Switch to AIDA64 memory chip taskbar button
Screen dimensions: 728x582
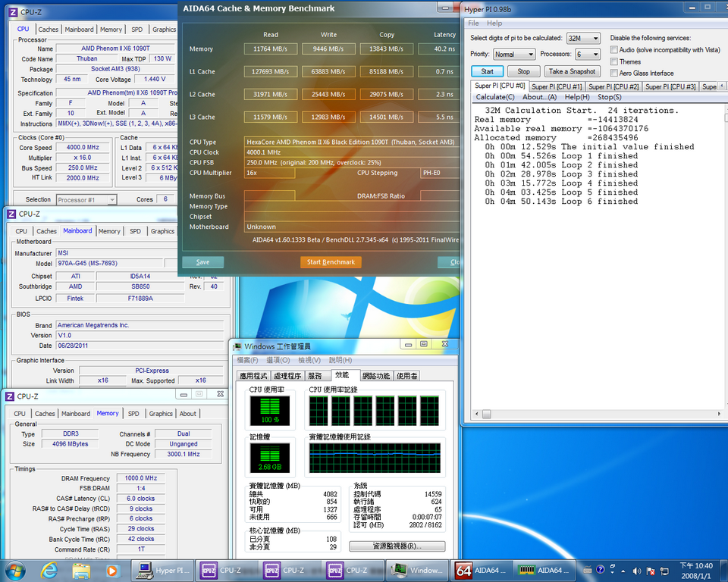[x=544, y=571]
